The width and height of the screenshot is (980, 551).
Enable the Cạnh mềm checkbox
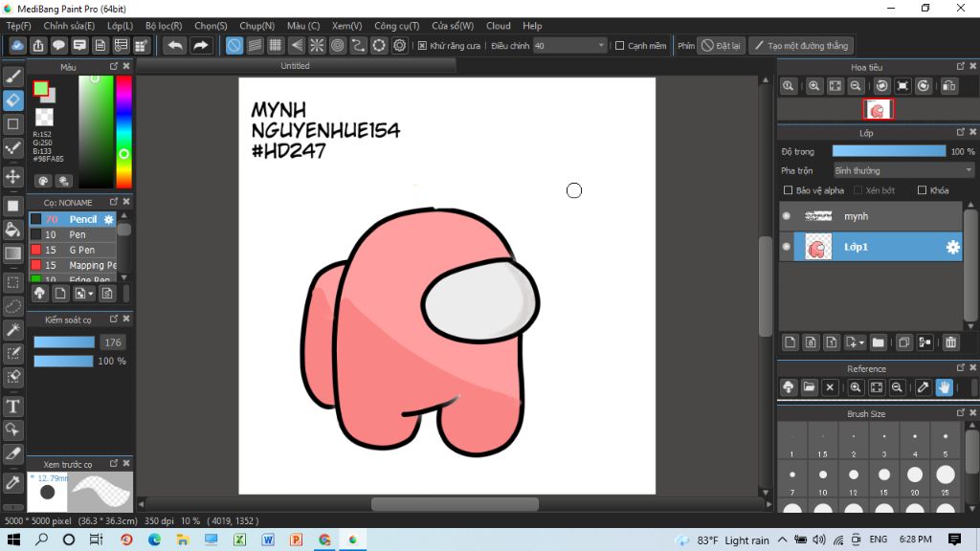(620, 46)
